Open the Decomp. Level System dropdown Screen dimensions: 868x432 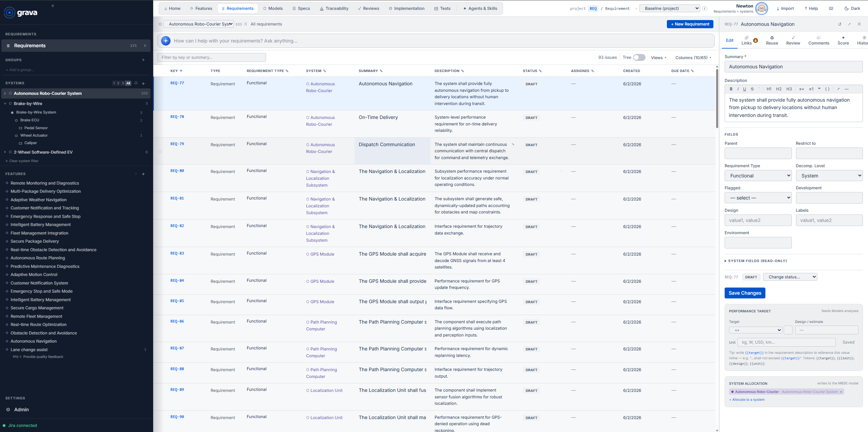pyautogui.click(x=829, y=176)
